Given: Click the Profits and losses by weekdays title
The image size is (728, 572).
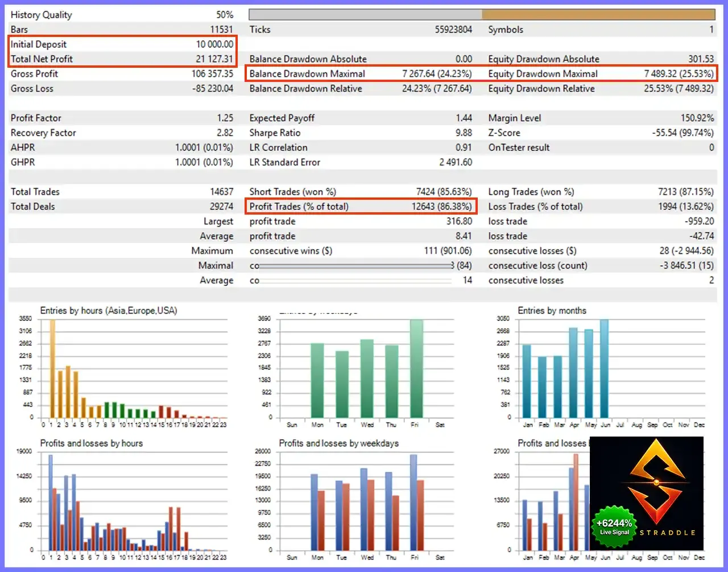Looking at the screenshot, I should (x=339, y=444).
